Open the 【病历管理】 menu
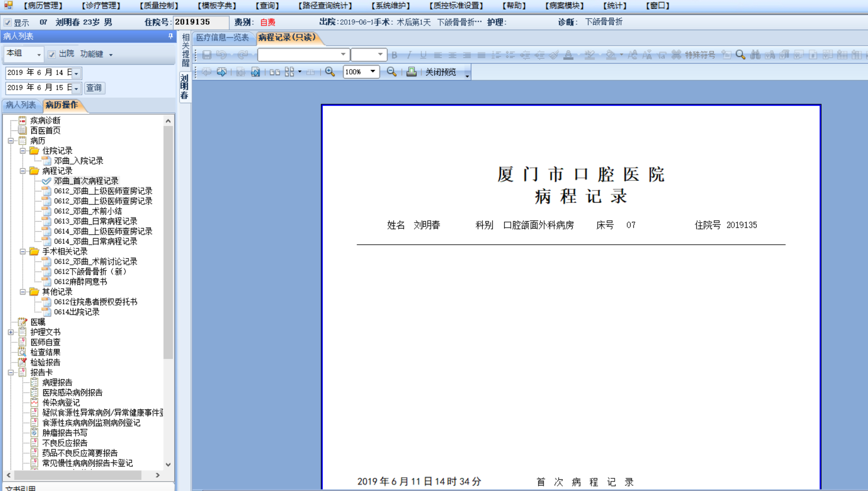This screenshot has width=868, height=491. (43, 6)
